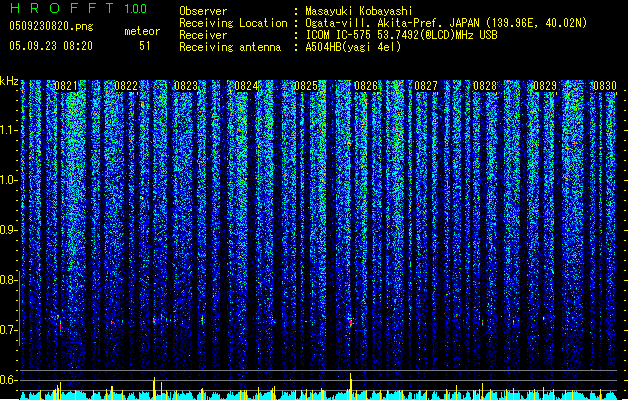Screen dimensions: 629x400
Task: Click the 'Receiving Location' label
Action: [x=233, y=23]
